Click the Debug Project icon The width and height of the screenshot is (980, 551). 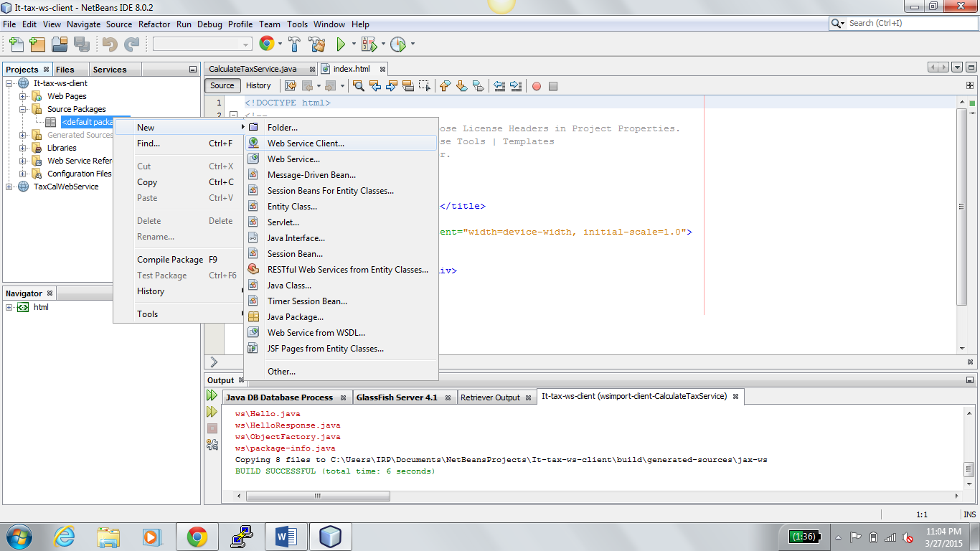coord(369,44)
